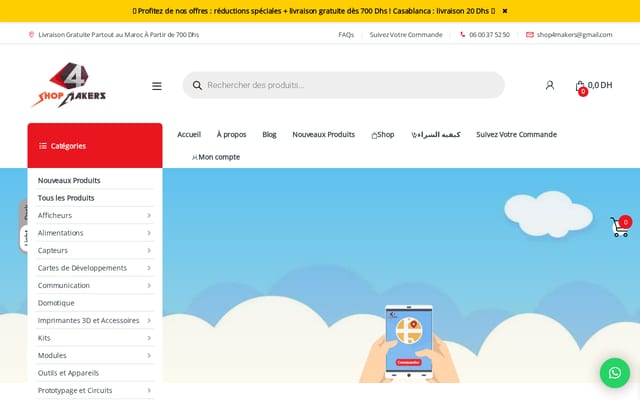Click phone number 06 00 37 52 50
This screenshot has width=640, height=400.
[489, 35]
